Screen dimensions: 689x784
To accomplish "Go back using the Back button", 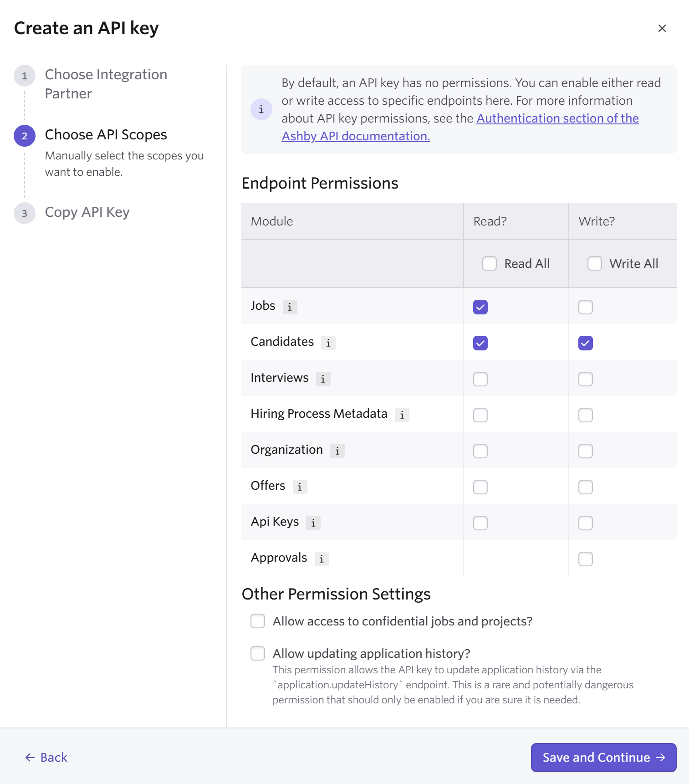I will pos(46,758).
